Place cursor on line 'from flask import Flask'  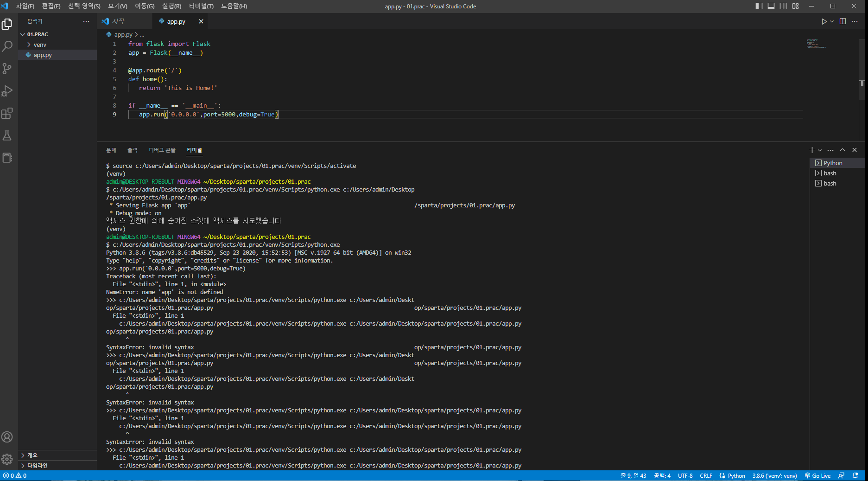[169, 44]
